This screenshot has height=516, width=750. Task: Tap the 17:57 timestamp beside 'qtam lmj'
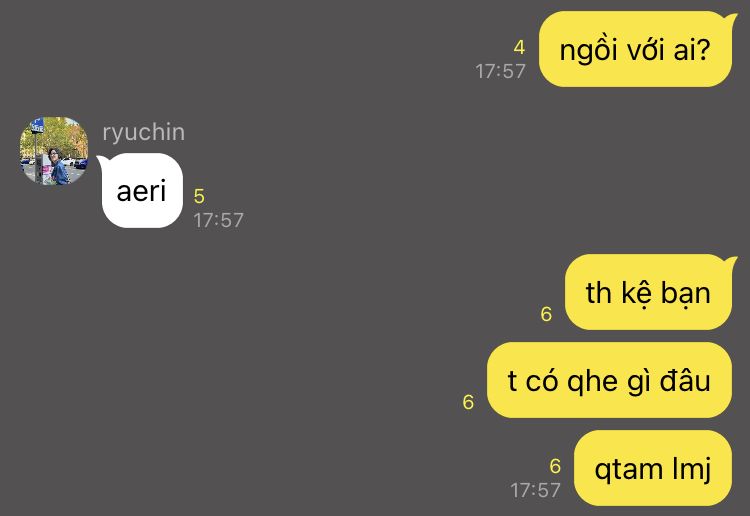[x=535, y=490]
